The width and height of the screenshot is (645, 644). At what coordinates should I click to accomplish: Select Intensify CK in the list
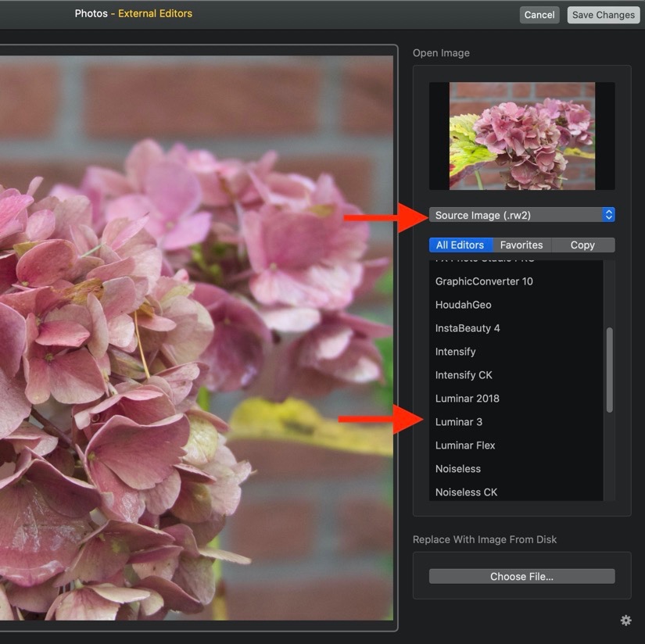pyautogui.click(x=464, y=375)
